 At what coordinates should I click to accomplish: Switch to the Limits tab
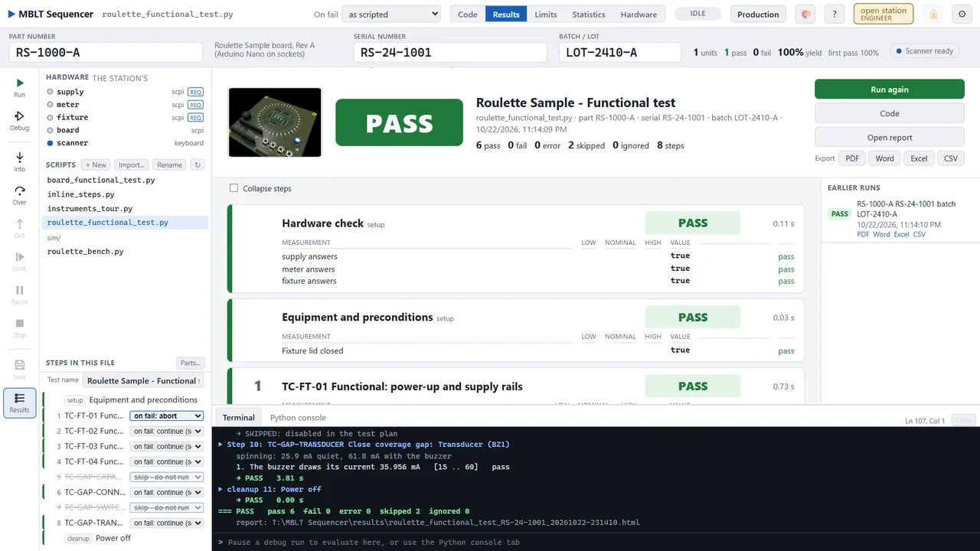(546, 15)
